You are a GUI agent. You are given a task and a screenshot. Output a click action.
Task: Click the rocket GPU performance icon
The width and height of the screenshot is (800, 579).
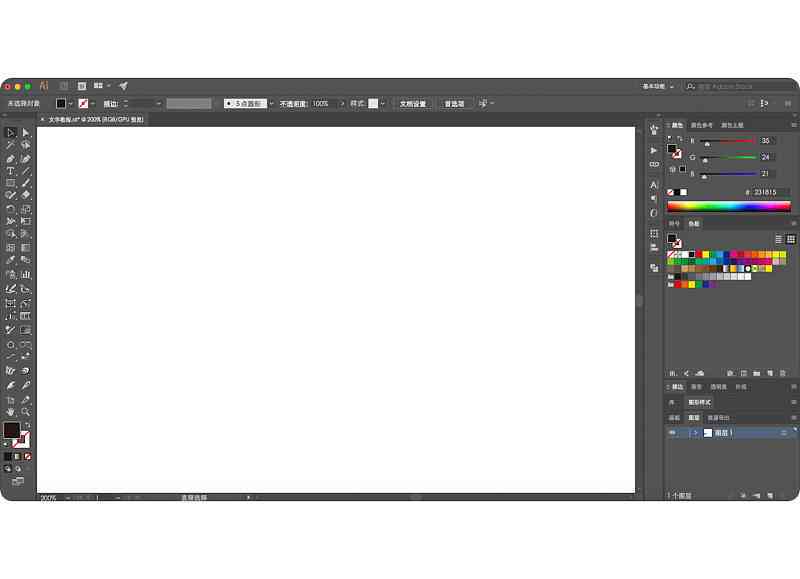pos(123,86)
